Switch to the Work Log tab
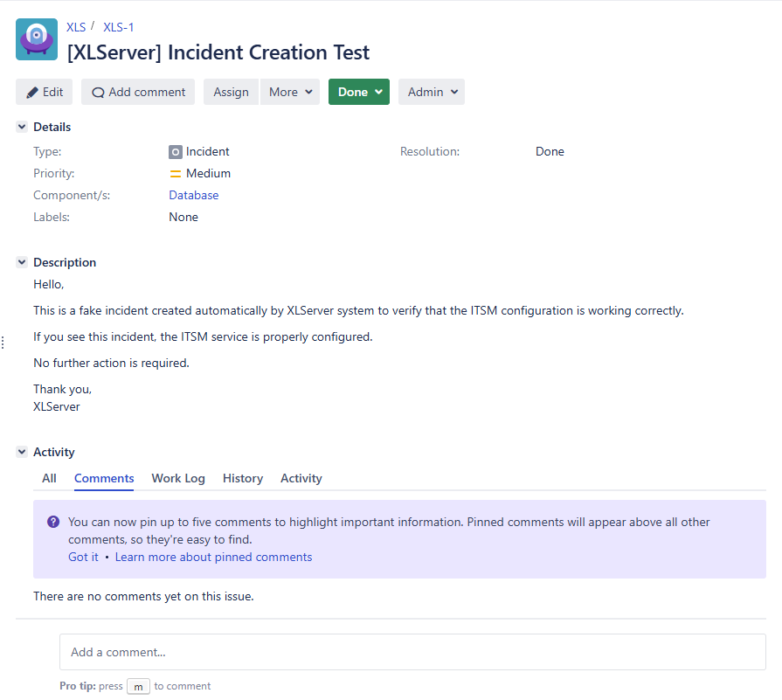Image resolution: width=782 pixels, height=700 pixels. (177, 478)
